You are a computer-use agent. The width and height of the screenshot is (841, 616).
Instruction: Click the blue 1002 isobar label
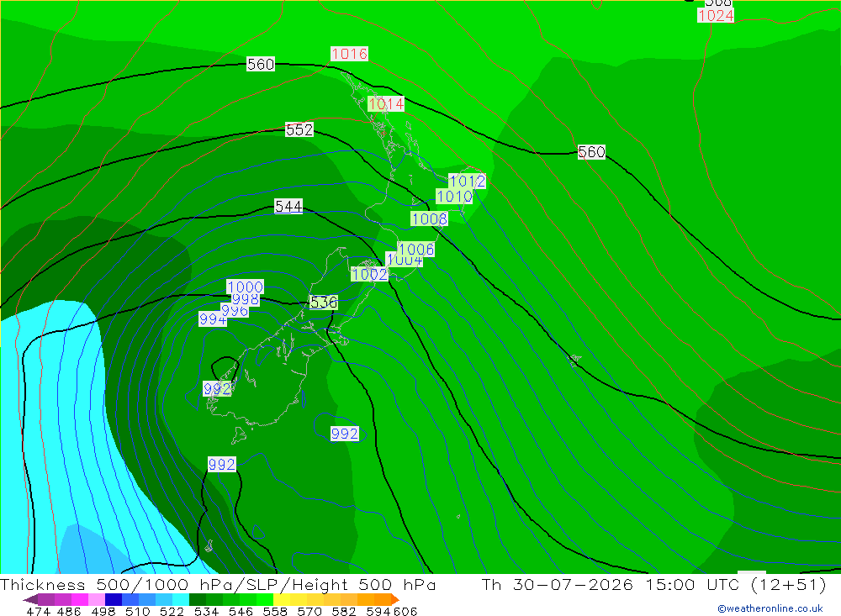click(x=369, y=275)
